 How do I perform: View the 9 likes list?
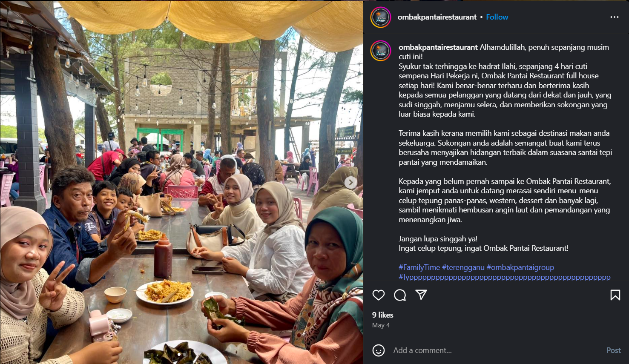[382, 315]
